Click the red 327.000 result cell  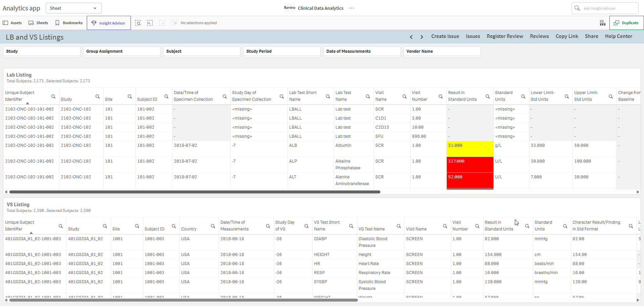(x=470, y=165)
